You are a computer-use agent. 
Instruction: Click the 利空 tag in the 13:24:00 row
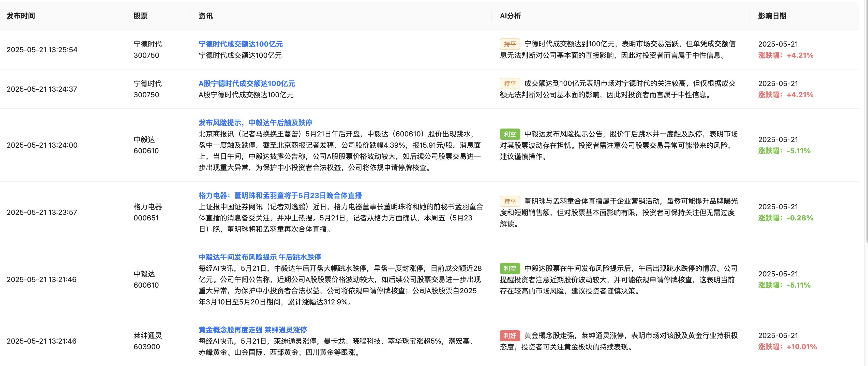coord(510,134)
